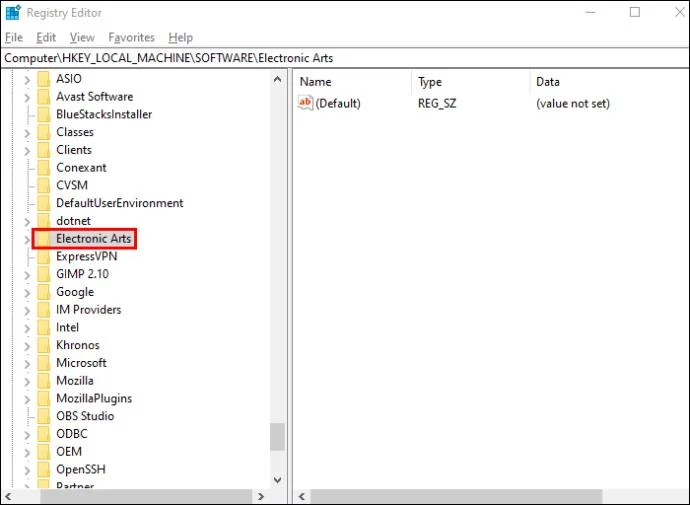This screenshot has height=505, width=690.
Task: Expand the Electronic Arts key
Action: 27,239
